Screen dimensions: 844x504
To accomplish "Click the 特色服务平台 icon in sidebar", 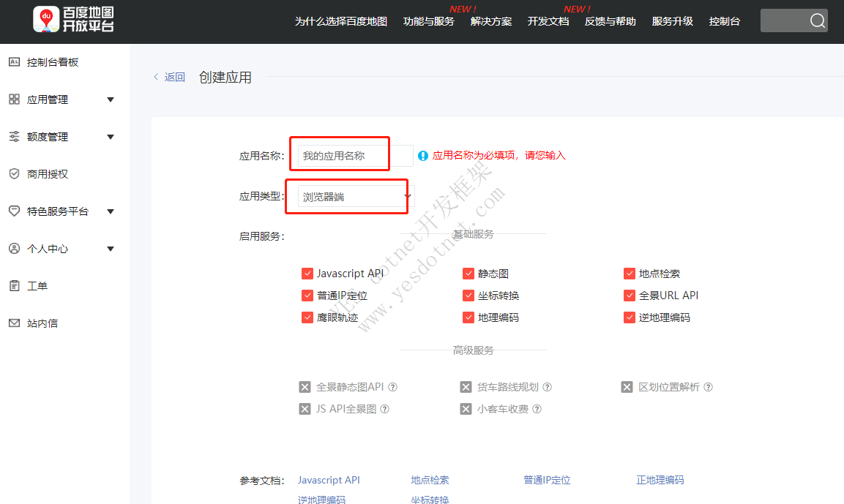I will point(15,211).
